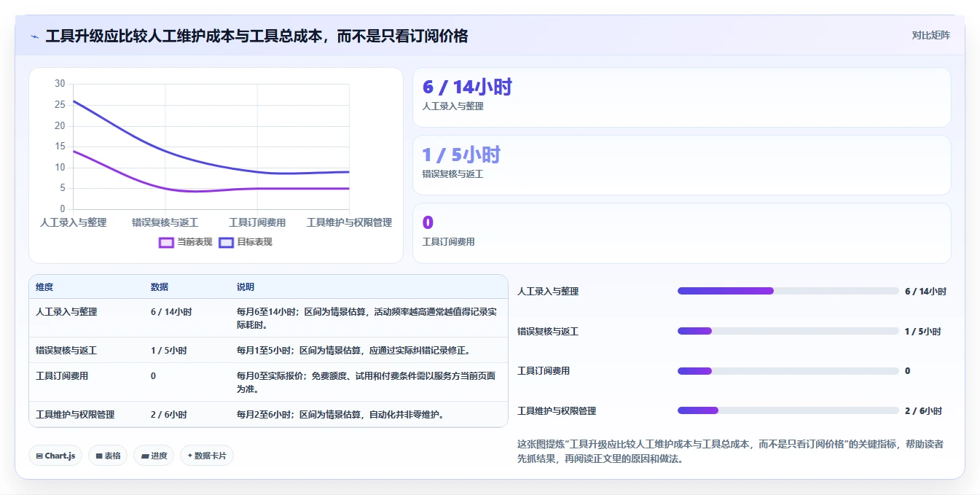This screenshot has height=495, width=980.
Task: Click the 工具维护与权限管理 label beside its progress bar
Action: (x=557, y=411)
